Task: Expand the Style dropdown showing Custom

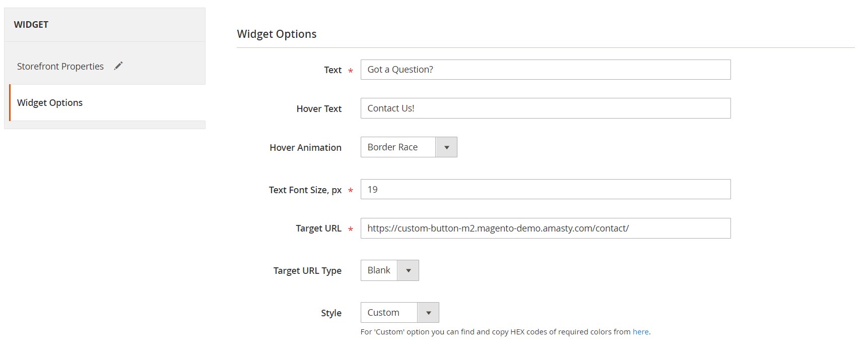Action: point(389,313)
